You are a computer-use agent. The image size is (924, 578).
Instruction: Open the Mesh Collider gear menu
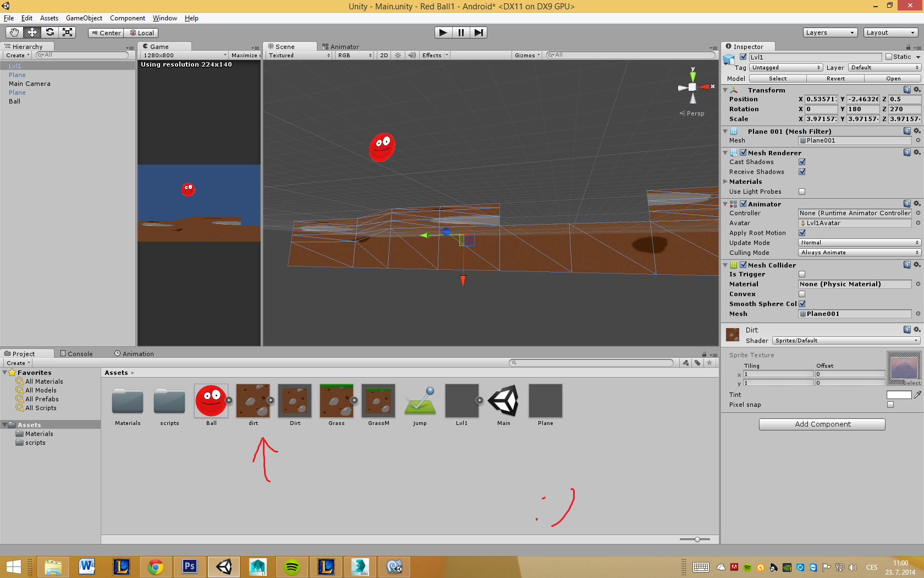[x=917, y=265]
